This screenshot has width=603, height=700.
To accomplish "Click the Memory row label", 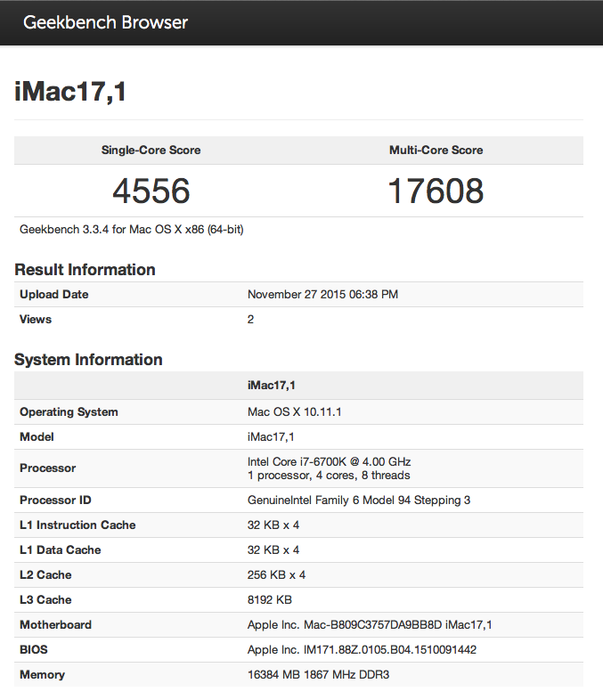I will pos(43,674).
